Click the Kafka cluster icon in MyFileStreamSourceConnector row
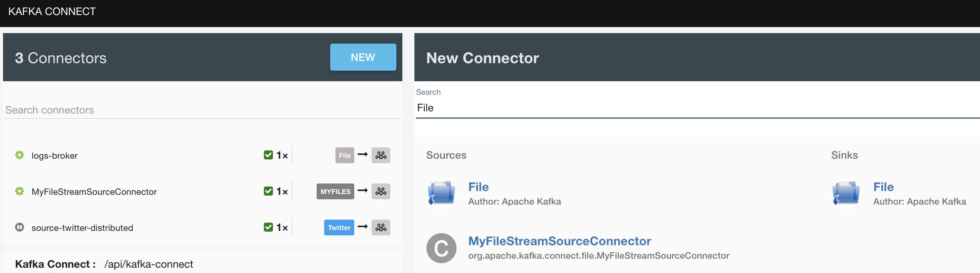The height and width of the screenshot is (273, 980). (381, 191)
